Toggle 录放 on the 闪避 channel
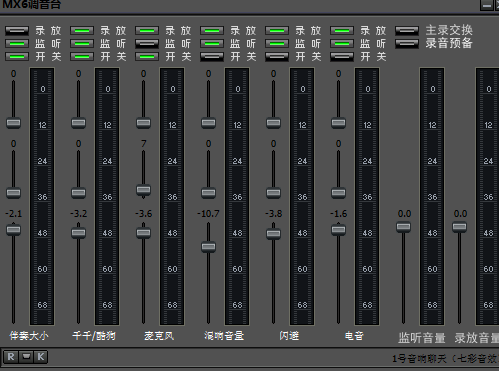 [277, 31]
